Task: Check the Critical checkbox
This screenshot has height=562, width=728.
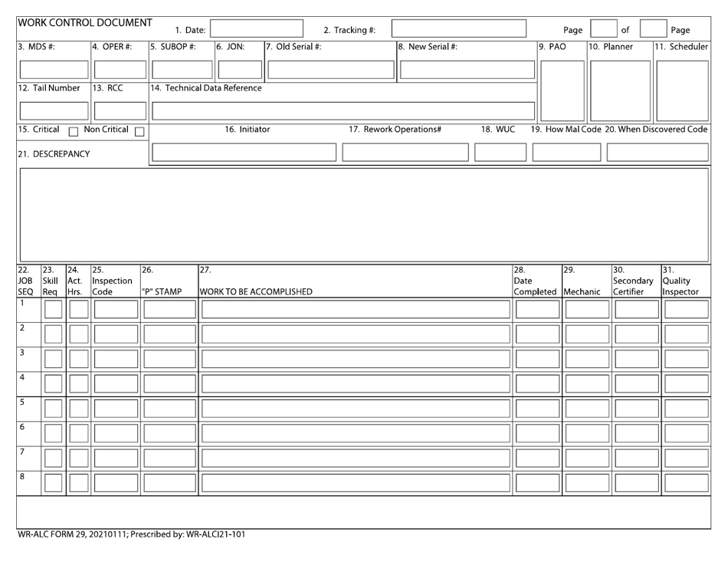Action: [73, 132]
